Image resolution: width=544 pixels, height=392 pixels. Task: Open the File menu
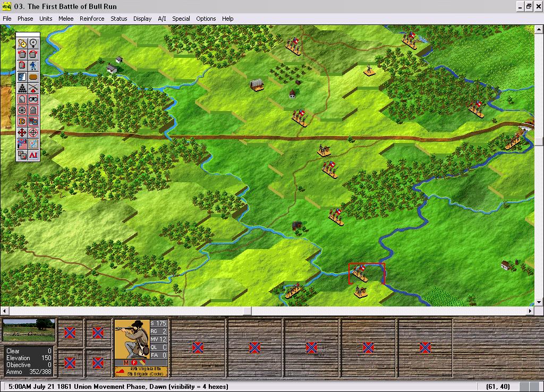[x=7, y=19]
